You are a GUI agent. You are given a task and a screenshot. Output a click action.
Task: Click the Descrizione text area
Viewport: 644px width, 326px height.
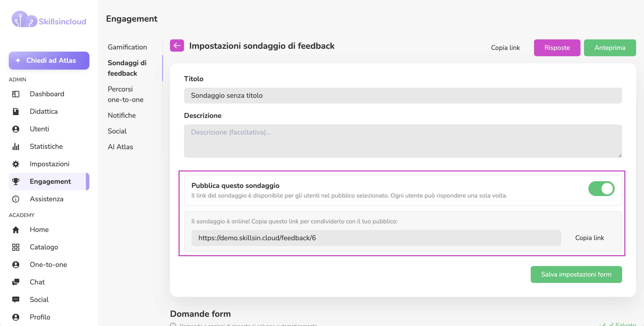click(x=403, y=141)
